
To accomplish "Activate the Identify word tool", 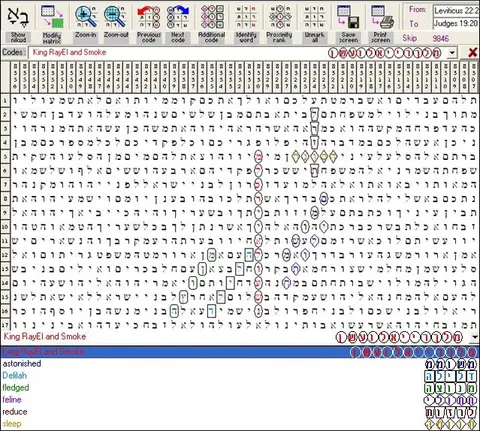I will point(246,17).
